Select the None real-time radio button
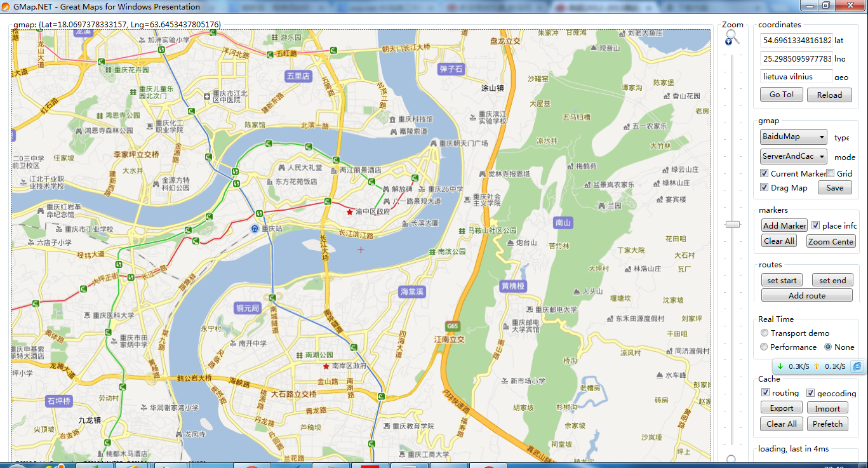Image resolution: width=868 pixels, height=468 pixels. pyautogui.click(x=828, y=347)
